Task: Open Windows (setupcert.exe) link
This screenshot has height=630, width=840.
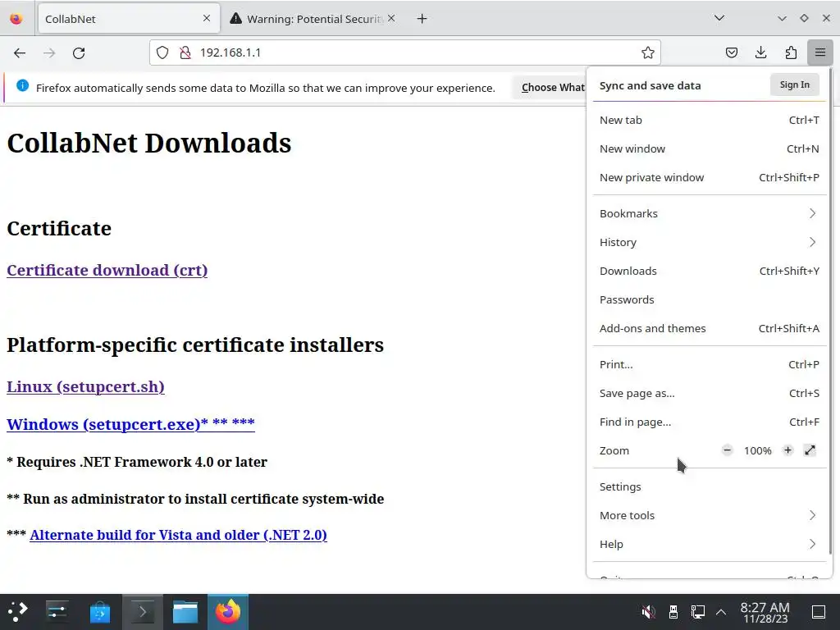Action: point(130,424)
